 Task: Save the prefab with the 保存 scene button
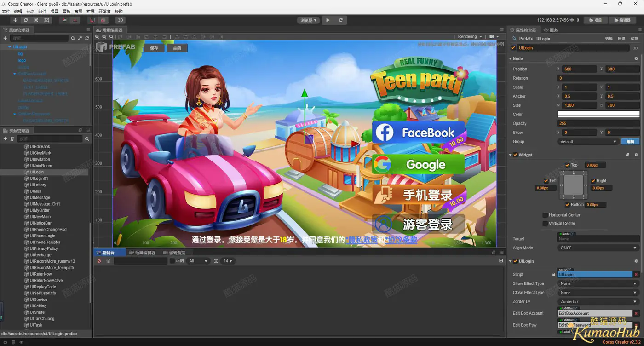(x=154, y=48)
